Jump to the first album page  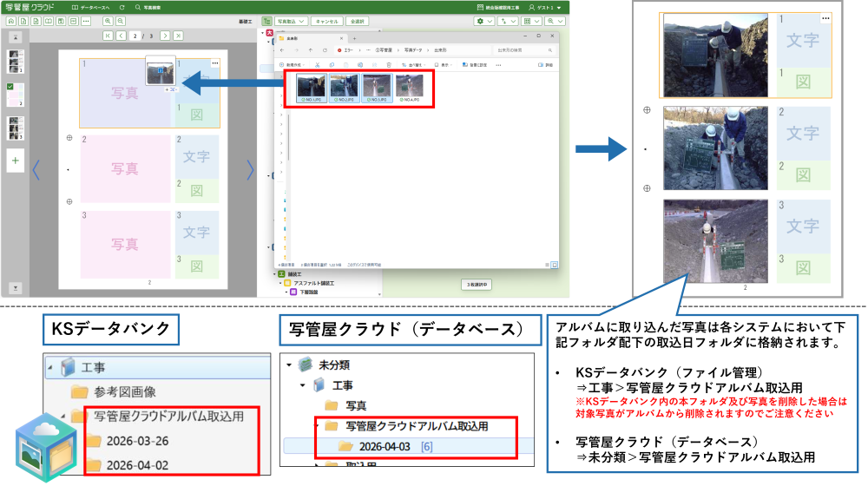point(108,36)
